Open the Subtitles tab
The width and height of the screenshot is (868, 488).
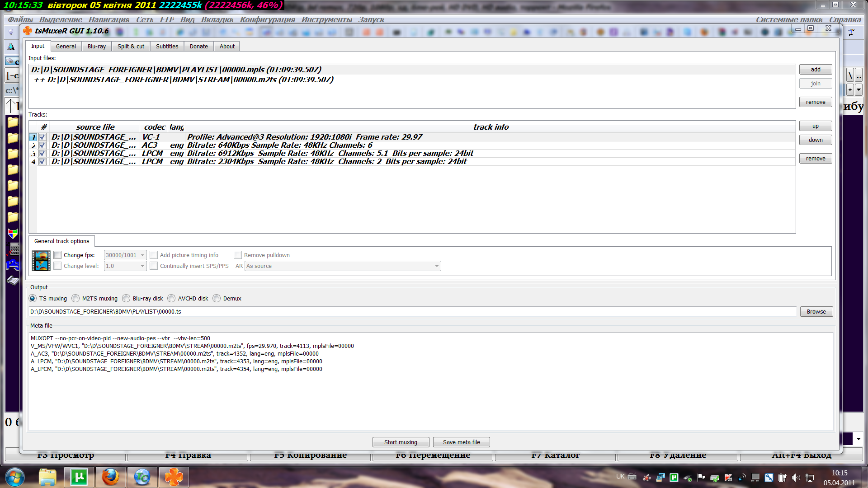[x=167, y=46]
